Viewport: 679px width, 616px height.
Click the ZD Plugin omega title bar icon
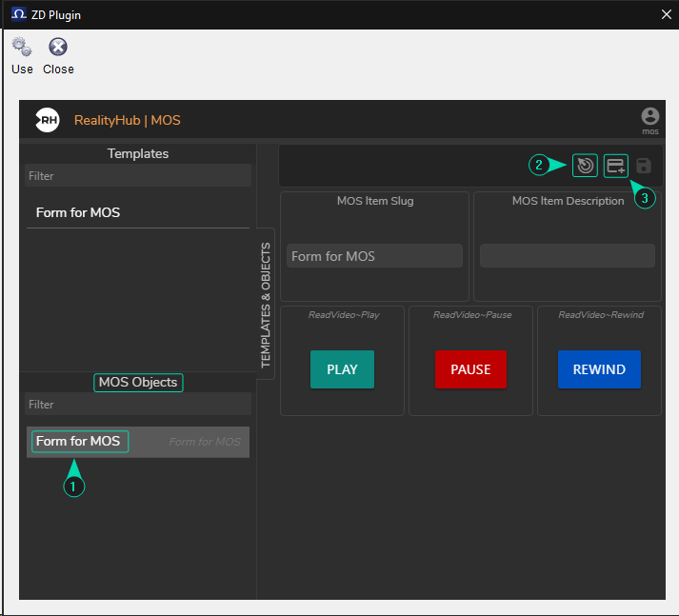(18, 14)
